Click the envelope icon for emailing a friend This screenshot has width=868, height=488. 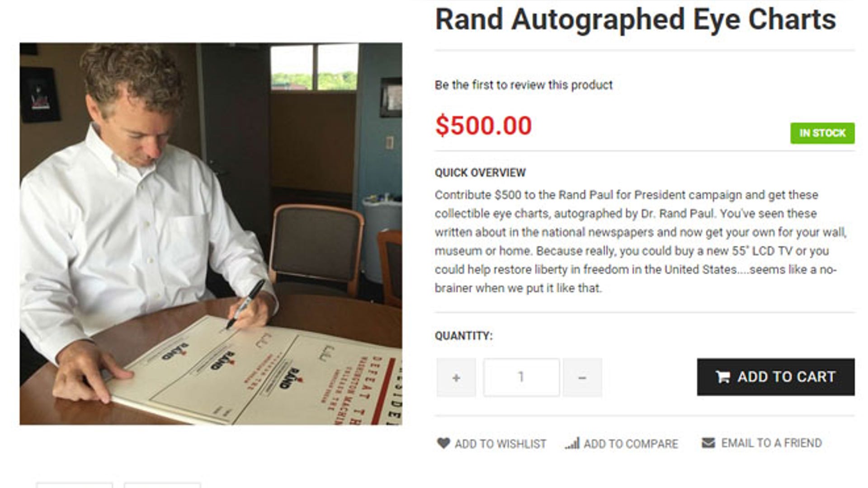708,443
